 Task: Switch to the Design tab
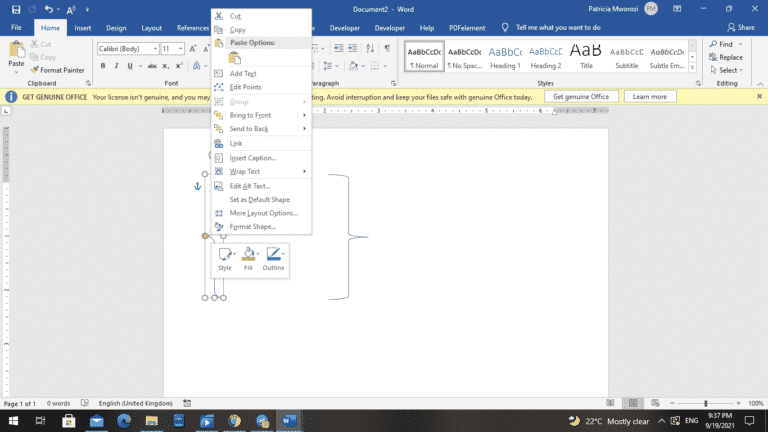[116, 28]
